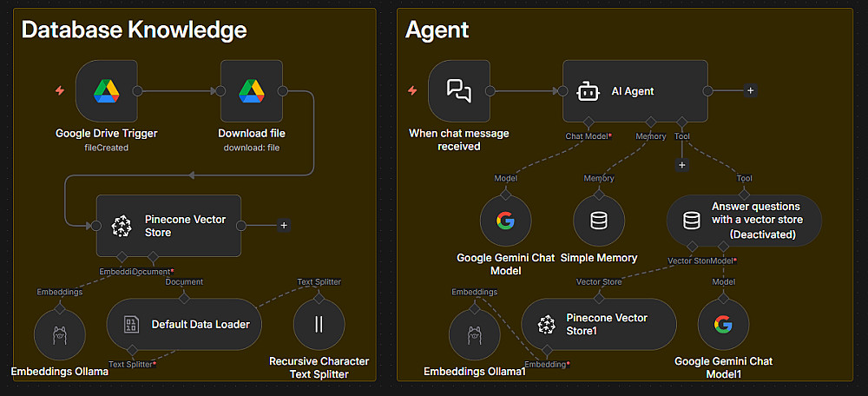Open the Default Data Loader node

(x=184, y=325)
